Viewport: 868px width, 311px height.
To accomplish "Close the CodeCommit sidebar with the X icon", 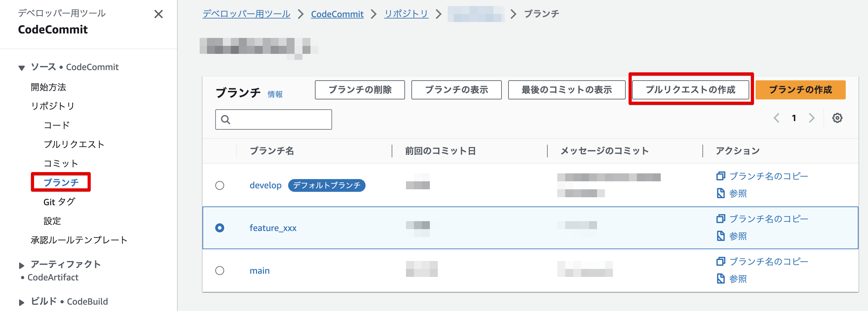I will pos(158,15).
